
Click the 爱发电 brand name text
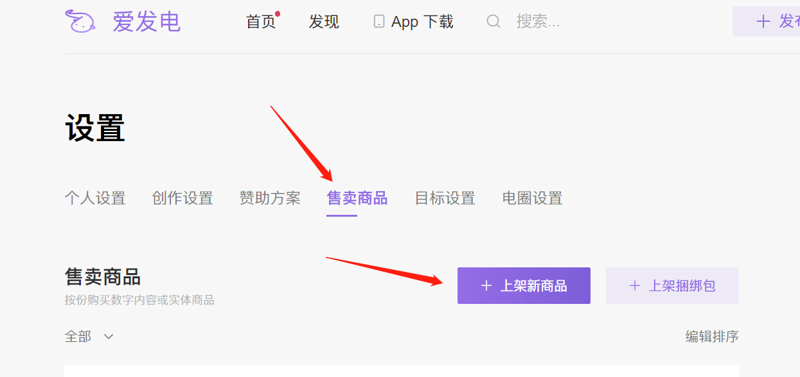pyautogui.click(x=146, y=22)
